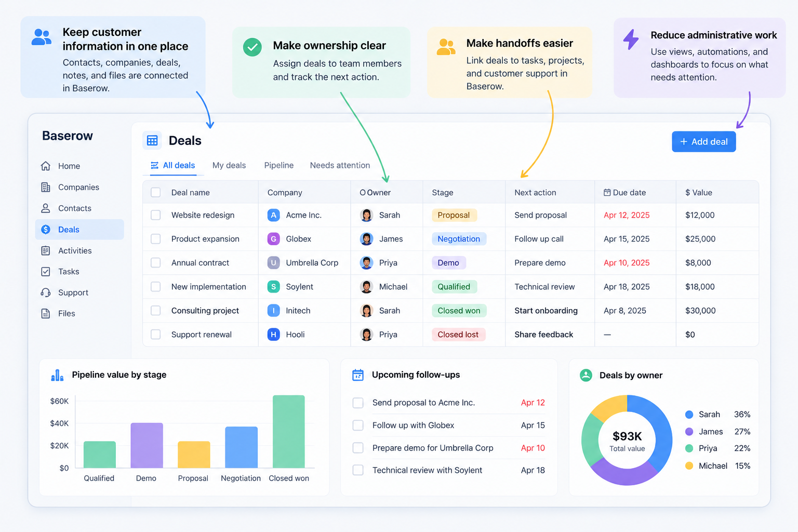Click the Hooli company badge icon
The image size is (798, 532).
click(x=274, y=335)
